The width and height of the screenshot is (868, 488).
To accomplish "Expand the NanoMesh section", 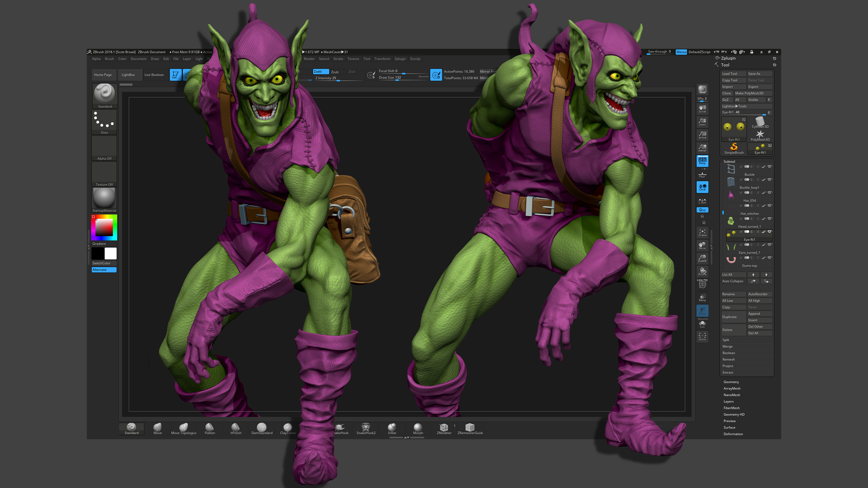I will click(x=732, y=395).
